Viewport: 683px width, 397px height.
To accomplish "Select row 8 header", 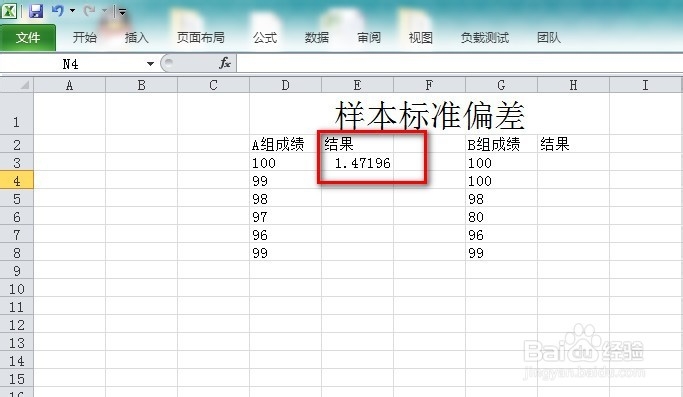I will [17, 252].
